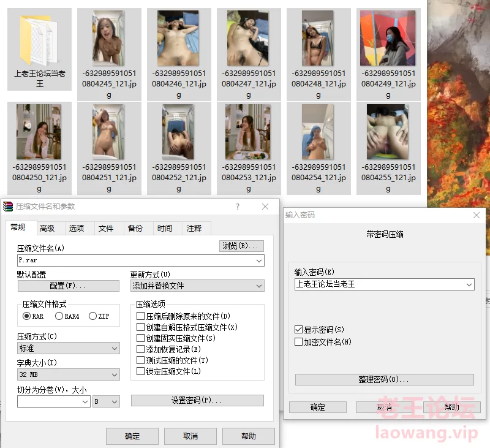Viewport: 490px width, 448px height.
Task: Click the 浏览(B)... button
Action: click(241, 246)
